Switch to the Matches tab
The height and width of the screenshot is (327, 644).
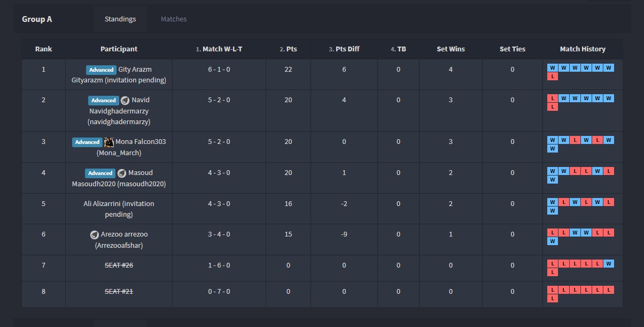174,19
